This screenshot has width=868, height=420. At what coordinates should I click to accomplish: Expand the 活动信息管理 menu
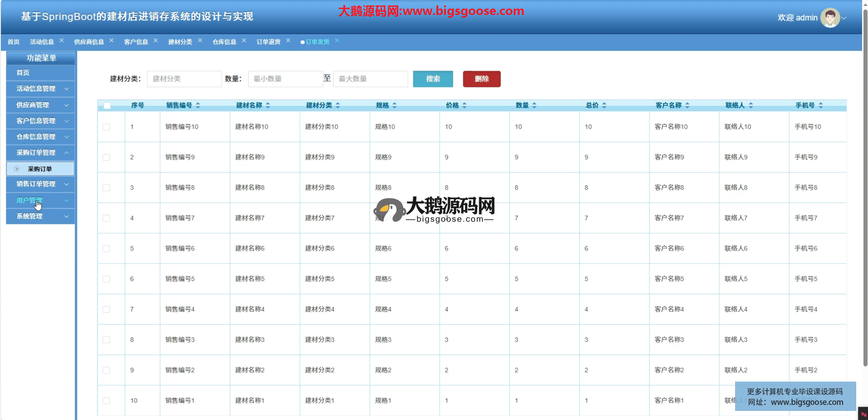coord(66,89)
